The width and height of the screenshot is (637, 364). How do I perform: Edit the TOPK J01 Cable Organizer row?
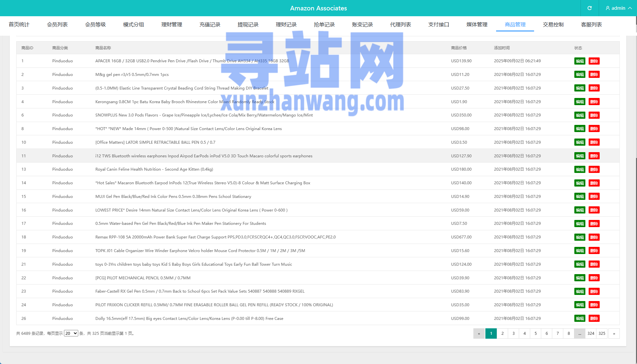click(x=580, y=251)
